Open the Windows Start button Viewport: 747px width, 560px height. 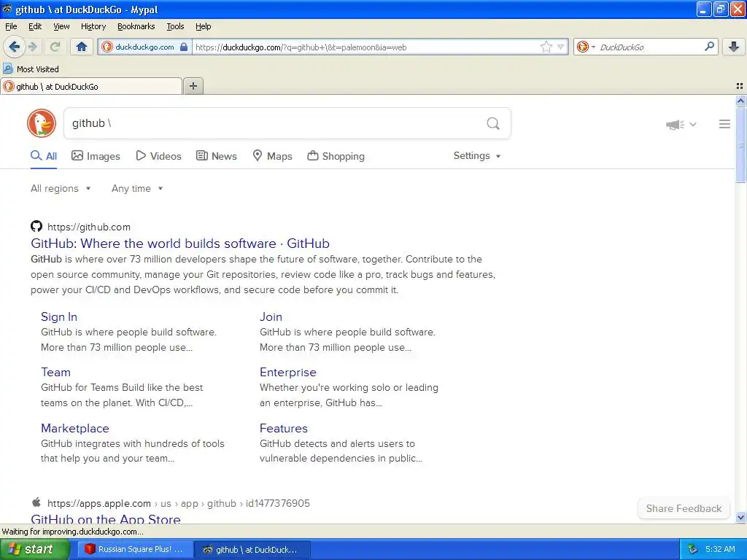pyautogui.click(x=34, y=549)
